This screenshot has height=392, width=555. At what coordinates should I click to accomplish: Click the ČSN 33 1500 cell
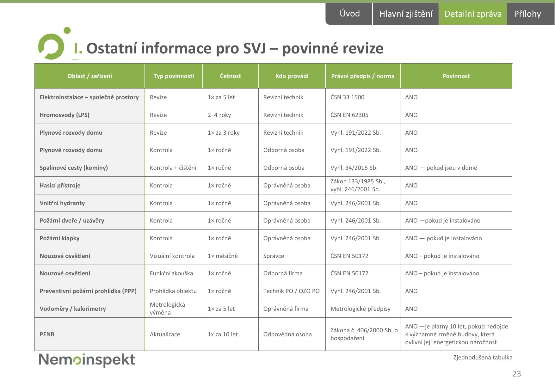363,97
